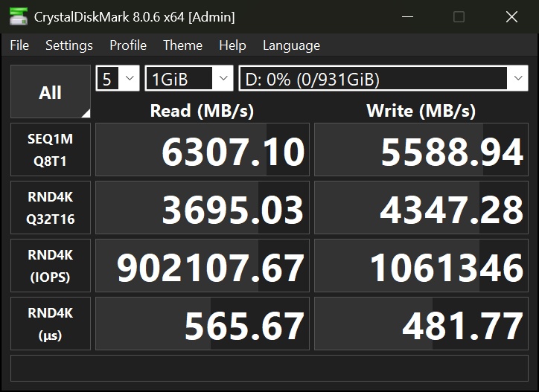Open the Help menu
This screenshot has width=539, height=392.
232,45
